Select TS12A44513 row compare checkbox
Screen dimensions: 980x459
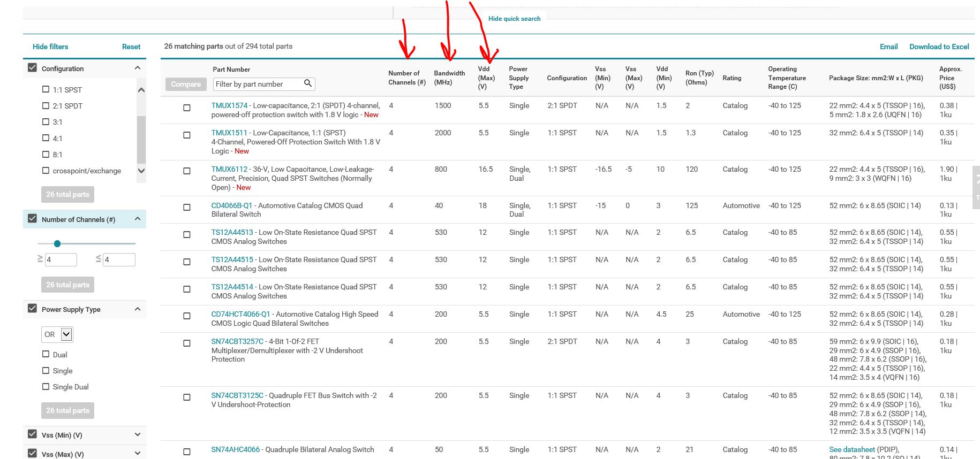point(187,234)
